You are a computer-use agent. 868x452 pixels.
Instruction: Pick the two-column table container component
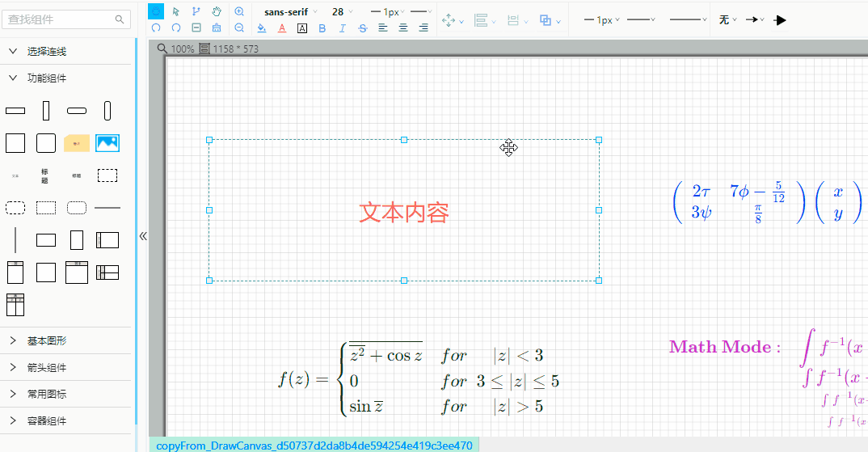pos(15,305)
